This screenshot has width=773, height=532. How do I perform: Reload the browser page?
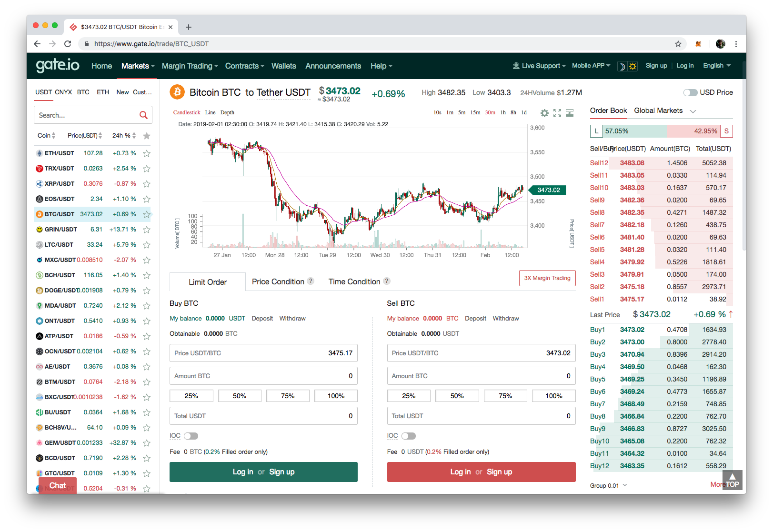pyautogui.click(x=68, y=44)
